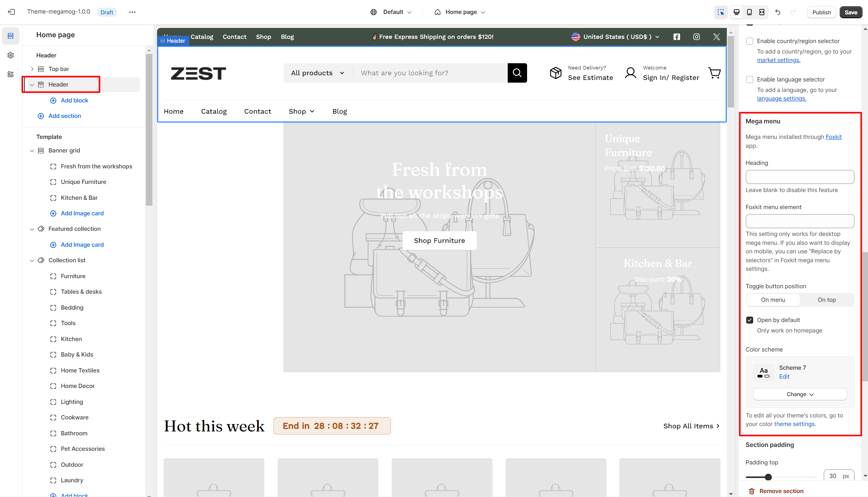Click the search magnifier in preview
The height and width of the screenshot is (497, 868).
point(517,73)
